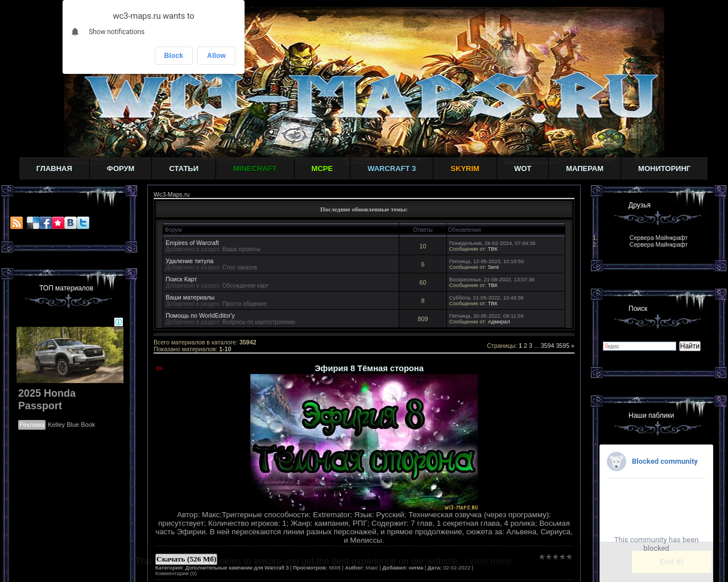This screenshot has height=582, width=728.
Task: Open the 2025 Honda Passport ad headline
Action: [x=47, y=400]
